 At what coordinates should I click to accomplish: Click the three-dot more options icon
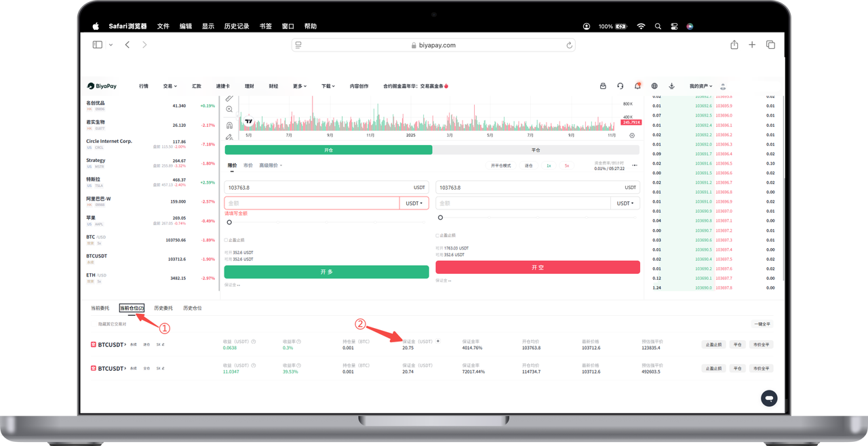point(635,165)
